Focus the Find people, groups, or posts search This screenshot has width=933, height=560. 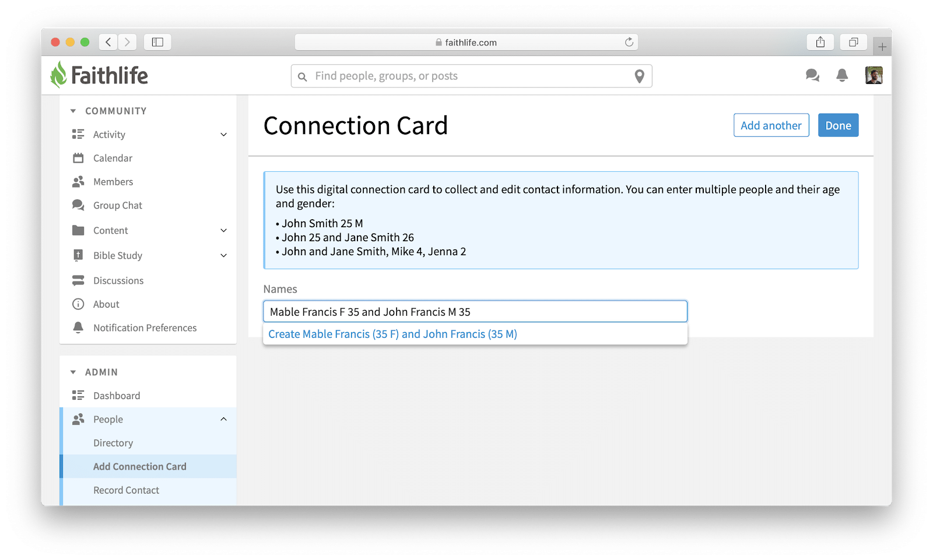[471, 76]
